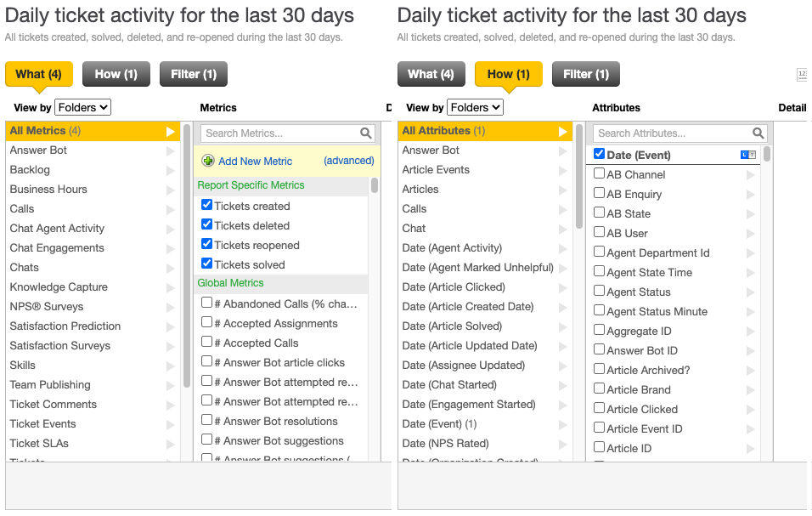Click the arrow icon beside Chat Engagements folder
The width and height of the screenshot is (812, 516).
[171, 248]
